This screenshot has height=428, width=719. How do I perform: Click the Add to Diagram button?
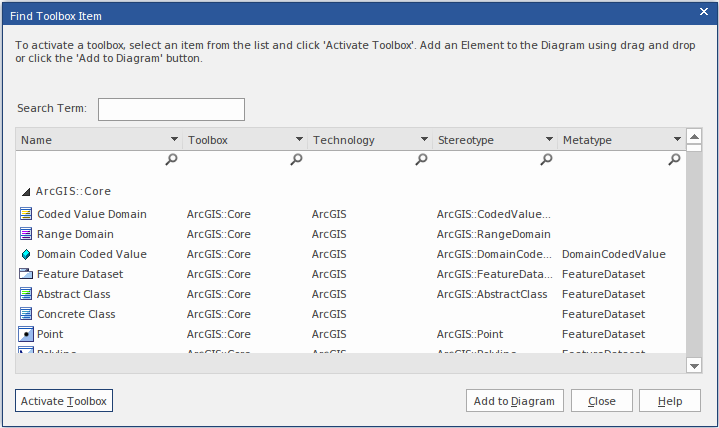514,401
